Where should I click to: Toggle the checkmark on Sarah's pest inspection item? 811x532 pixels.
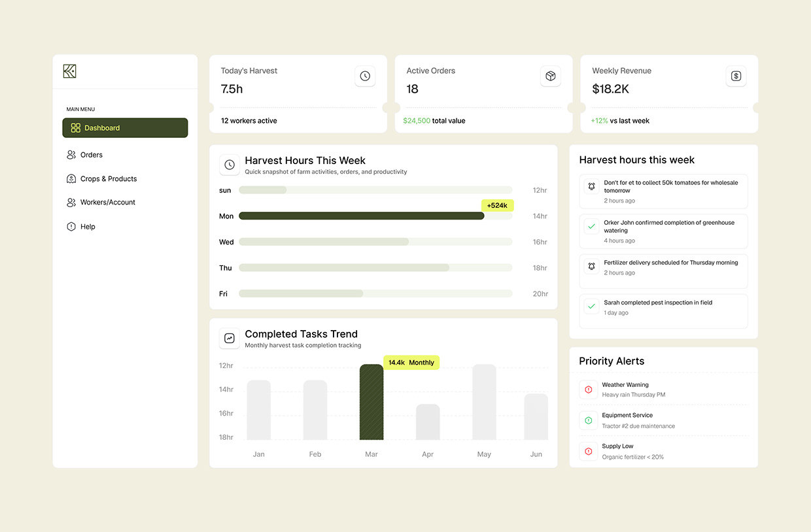[591, 305]
